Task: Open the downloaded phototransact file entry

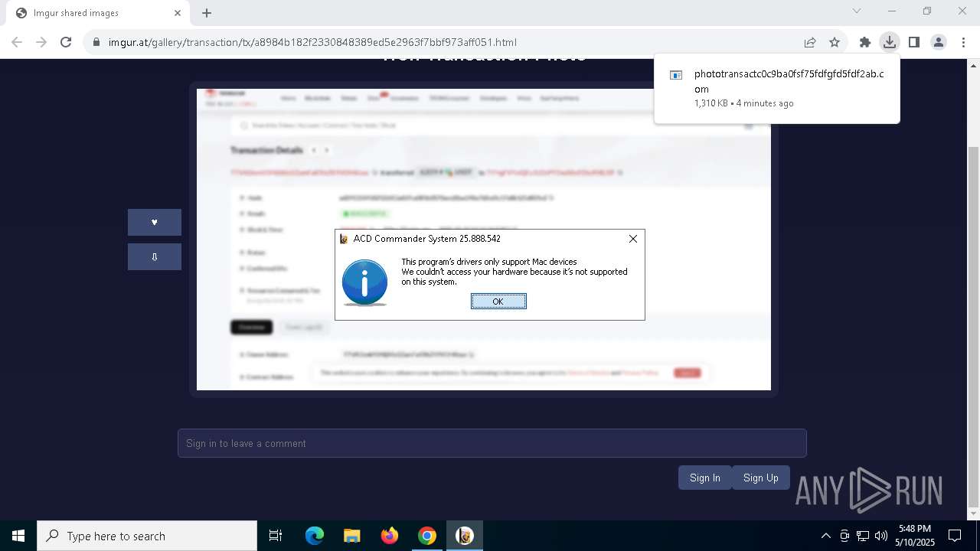Action: click(777, 88)
